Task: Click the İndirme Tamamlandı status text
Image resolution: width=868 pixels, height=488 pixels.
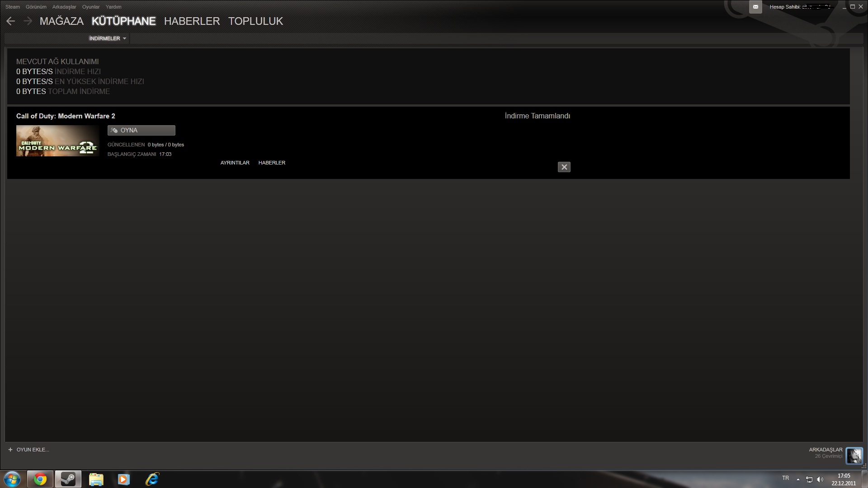Action: pyautogui.click(x=538, y=116)
